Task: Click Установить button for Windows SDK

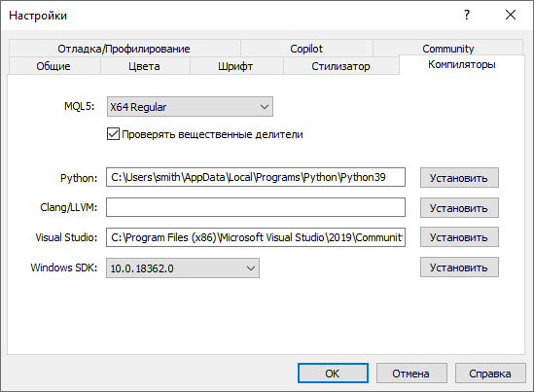Action: pos(459,267)
